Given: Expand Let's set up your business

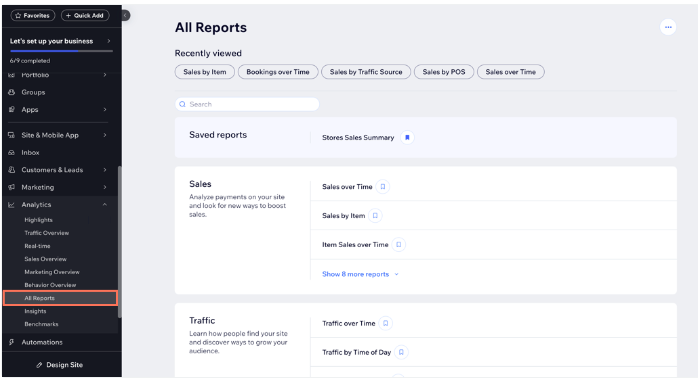Looking at the screenshot, I should (x=61, y=41).
